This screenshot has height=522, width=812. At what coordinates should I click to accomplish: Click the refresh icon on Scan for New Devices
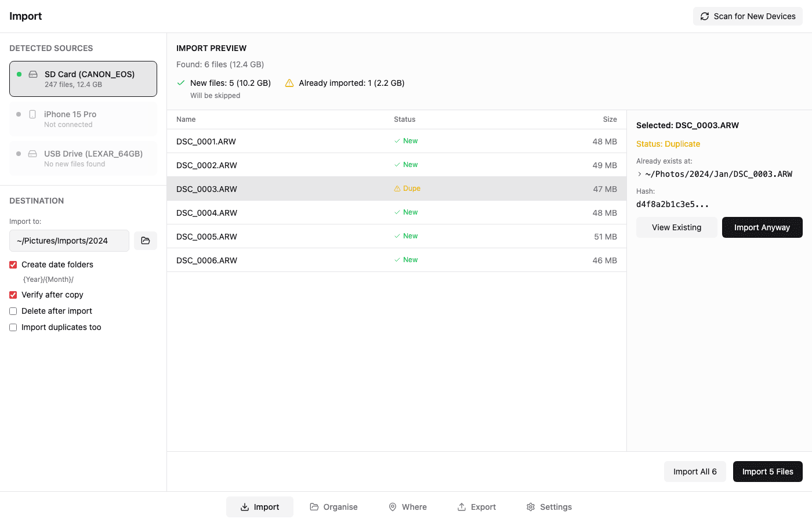click(705, 16)
